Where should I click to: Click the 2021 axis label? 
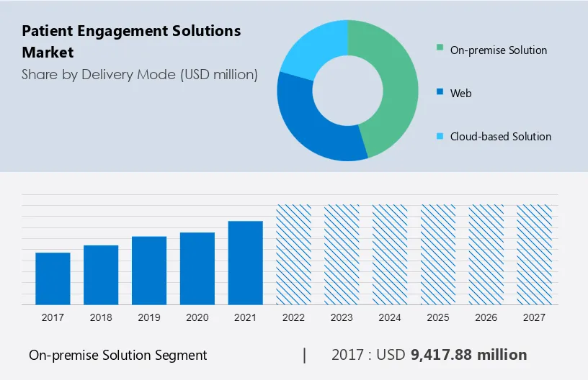[x=245, y=317]
